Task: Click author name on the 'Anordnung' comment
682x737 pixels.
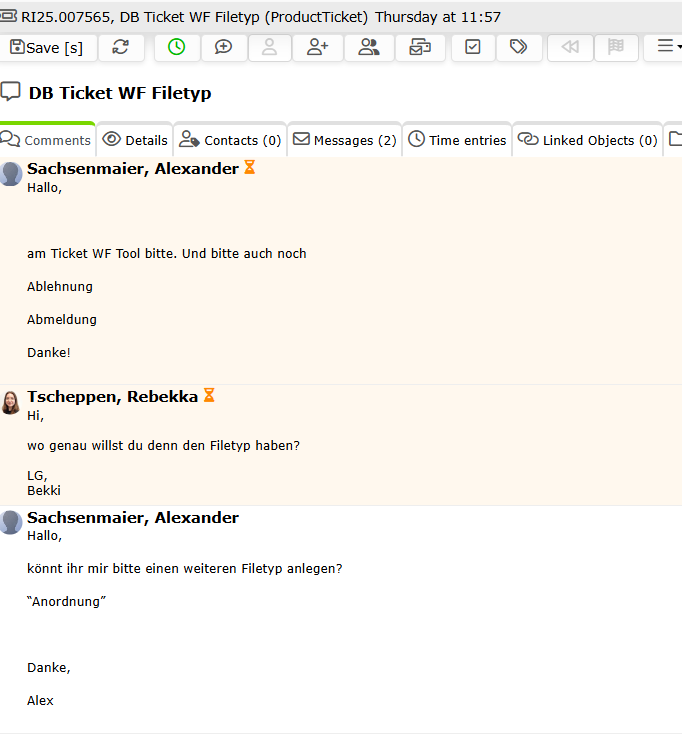Action: (133, 517)
